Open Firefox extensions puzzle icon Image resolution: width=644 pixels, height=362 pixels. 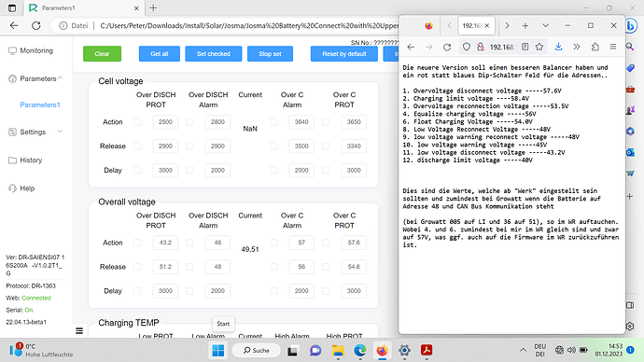point(595,48)
